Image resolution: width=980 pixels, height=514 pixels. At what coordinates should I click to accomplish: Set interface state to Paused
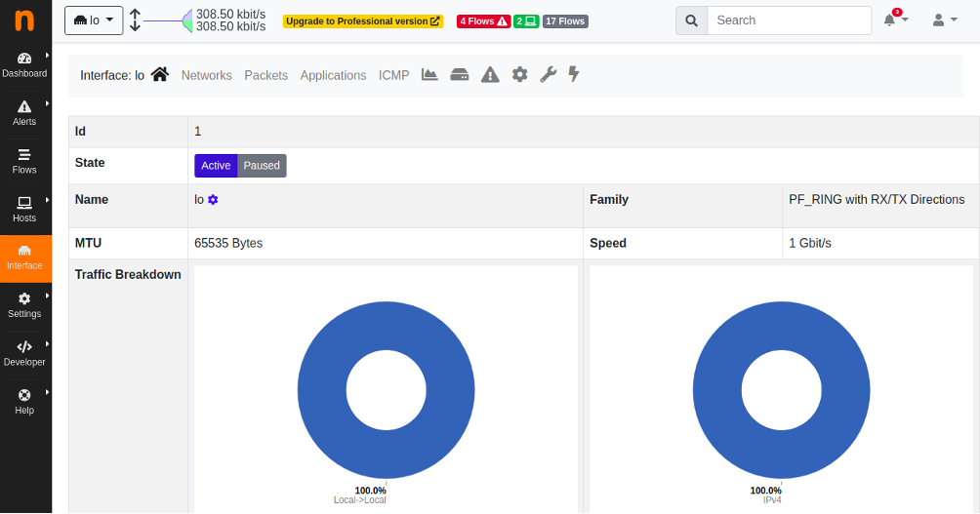tap(262, 166)
